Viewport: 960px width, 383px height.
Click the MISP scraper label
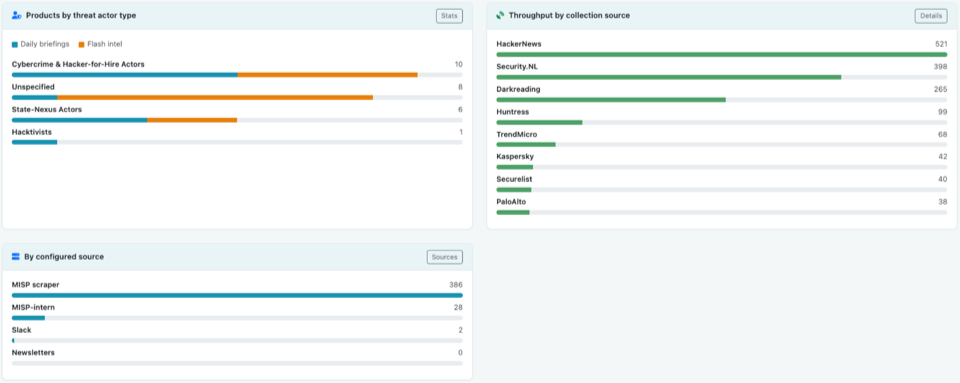click(x=36, y=285)
